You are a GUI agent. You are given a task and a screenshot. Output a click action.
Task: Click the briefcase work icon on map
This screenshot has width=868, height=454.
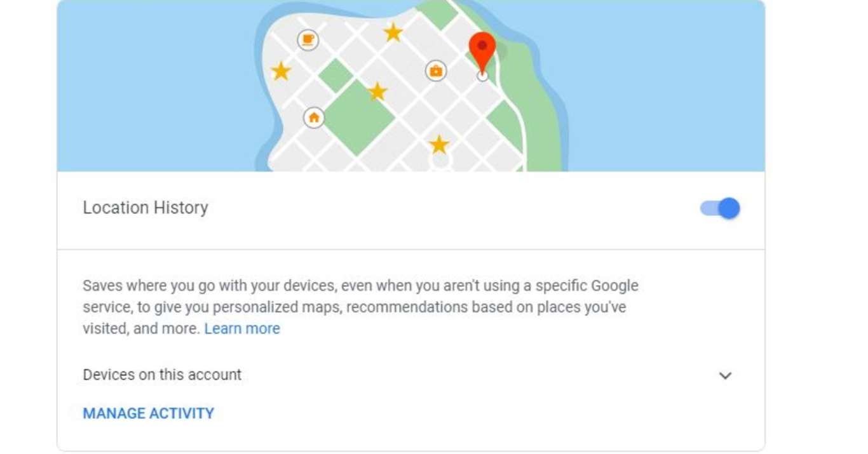[436, 71]
